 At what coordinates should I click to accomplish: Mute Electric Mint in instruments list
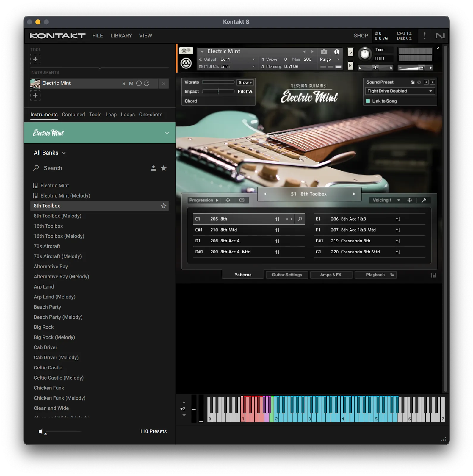(x=131, y=84)
